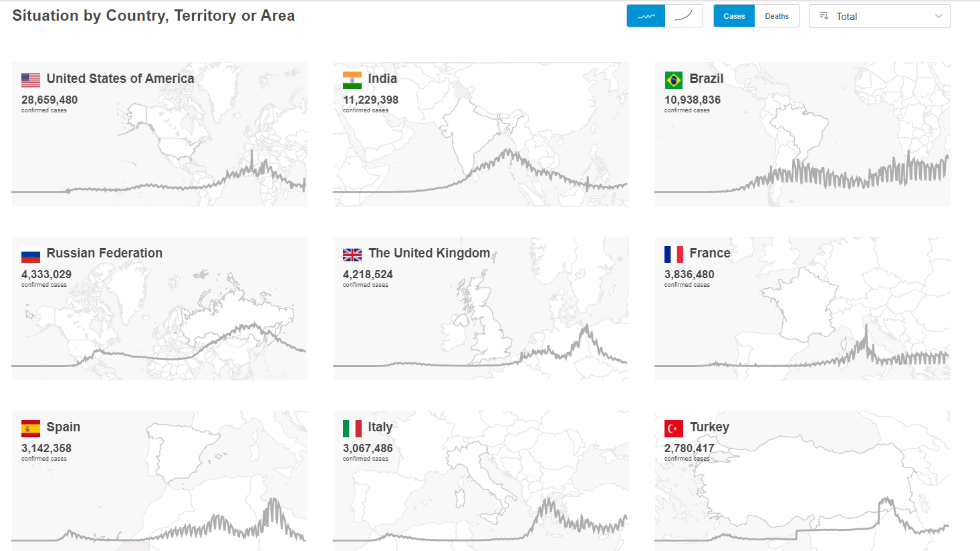
Task: Switch to cumulative curve chart view
Action: pos(684,16)
